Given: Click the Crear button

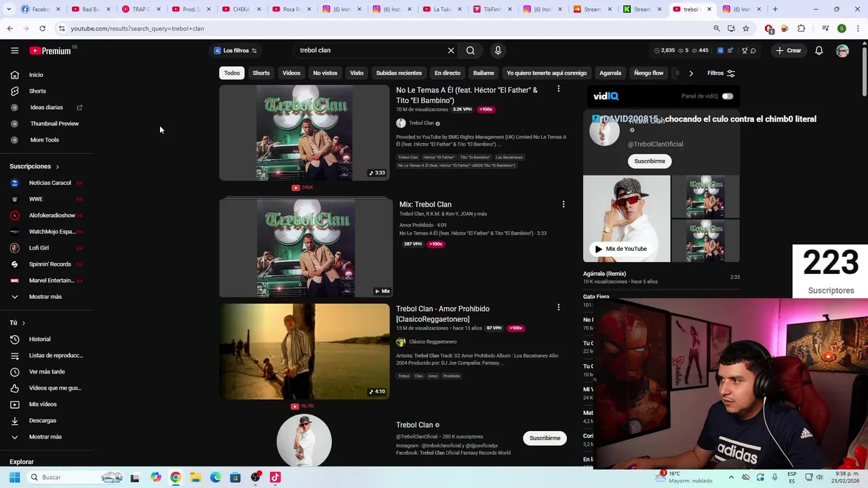Looking at the screenshot, I should (x=789, y=51).
